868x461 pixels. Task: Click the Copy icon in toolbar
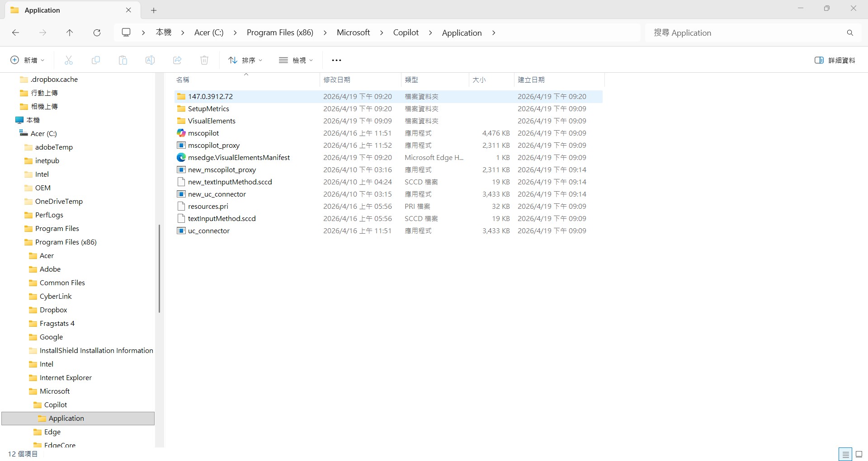point(96,60)
